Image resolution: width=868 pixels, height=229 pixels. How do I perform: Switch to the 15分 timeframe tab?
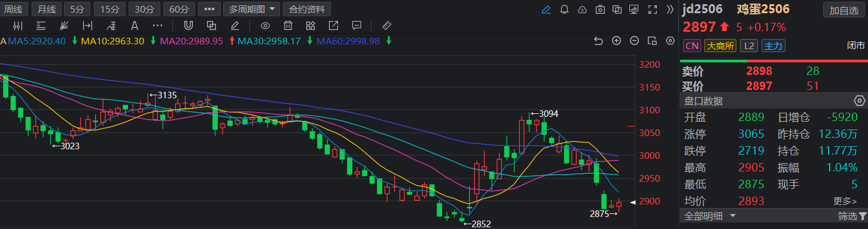click(x=110, y=10)
